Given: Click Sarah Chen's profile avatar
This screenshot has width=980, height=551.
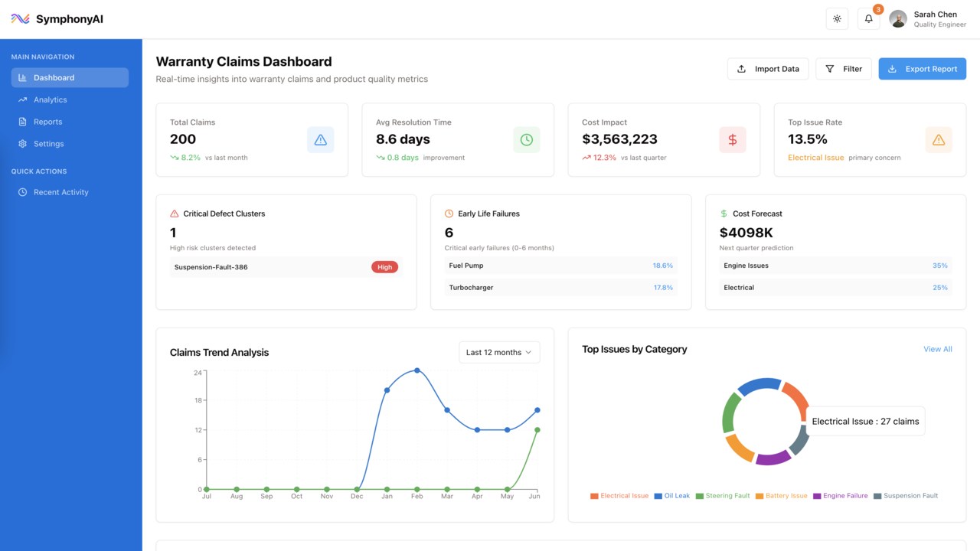Looking at the screenshot, I should click(898, 19).
